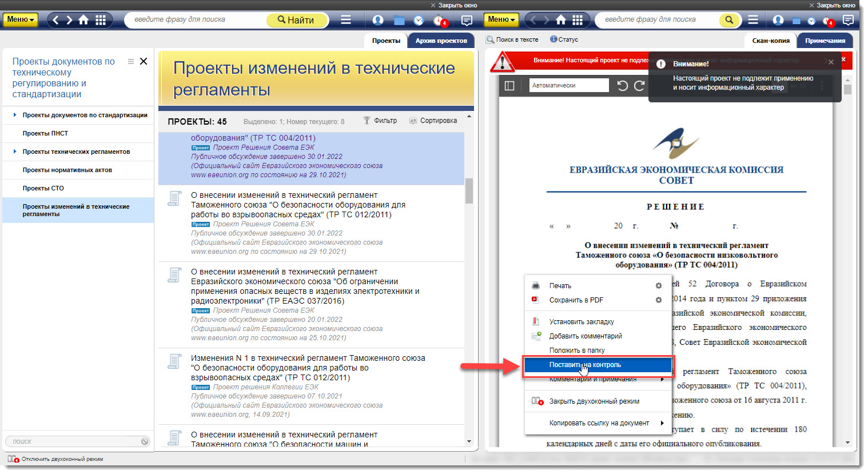Open Сортировка for the projects list

(x=433, y=121)
